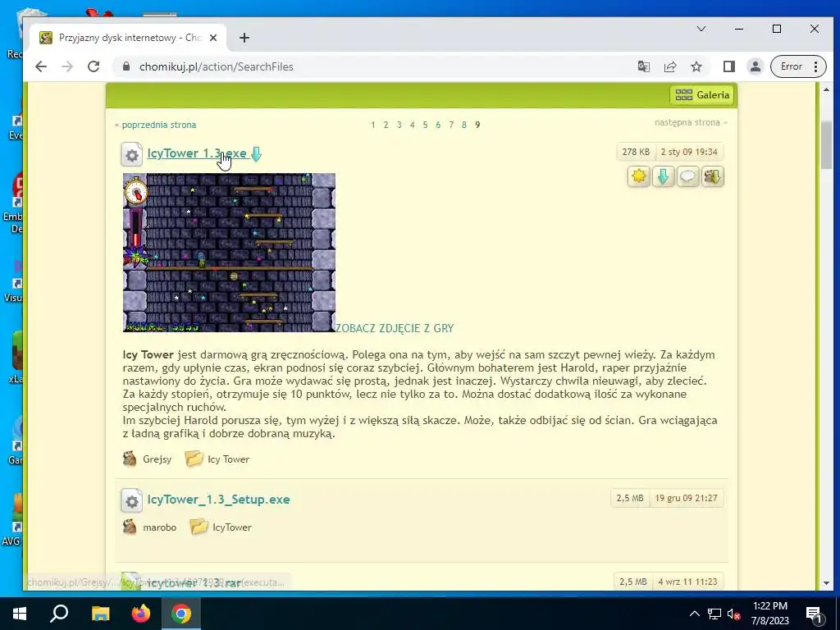840x630 pixels.
Task: Open results page 2
Action: pyautogui.click(x=386, y=125)
